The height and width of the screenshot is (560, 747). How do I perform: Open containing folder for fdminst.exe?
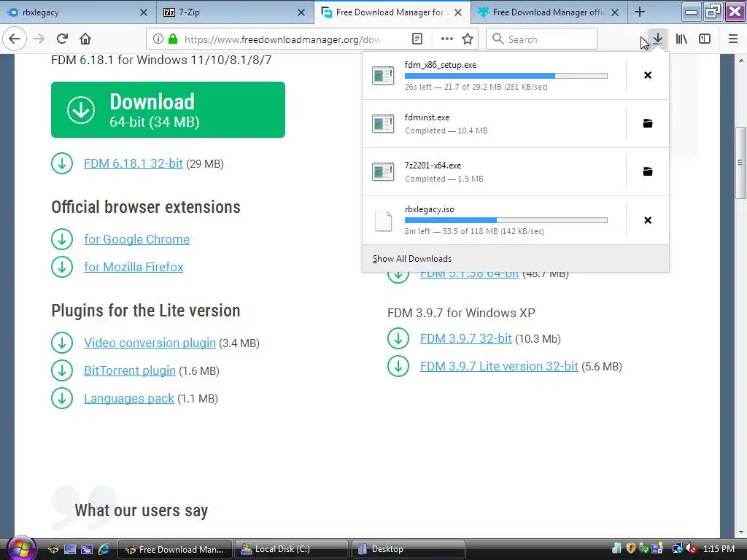(648, 123)
